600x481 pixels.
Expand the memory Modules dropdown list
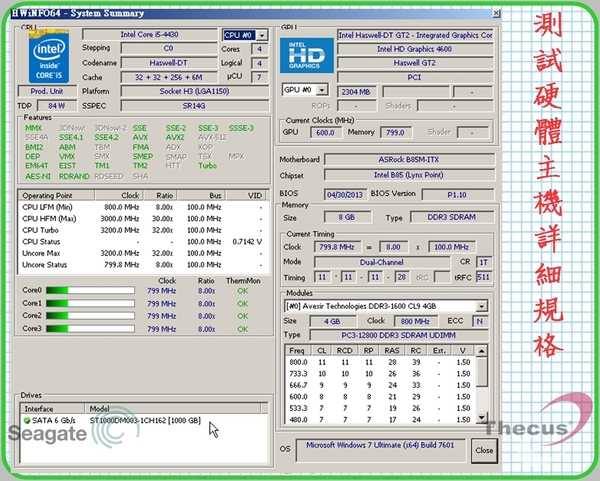pos(482,306)
